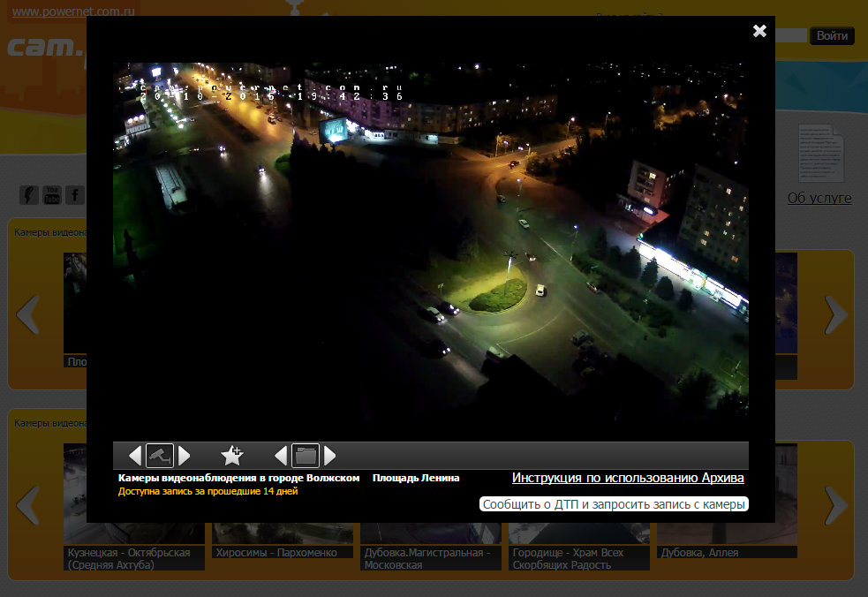Click the LiveJournal pencil social icon
The image size is (868, 597).
29,194
